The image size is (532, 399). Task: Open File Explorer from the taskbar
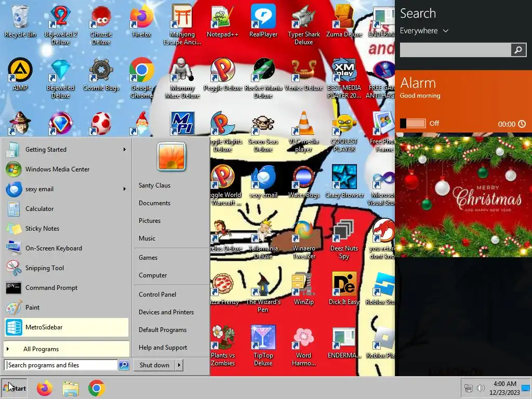(71, 388)
